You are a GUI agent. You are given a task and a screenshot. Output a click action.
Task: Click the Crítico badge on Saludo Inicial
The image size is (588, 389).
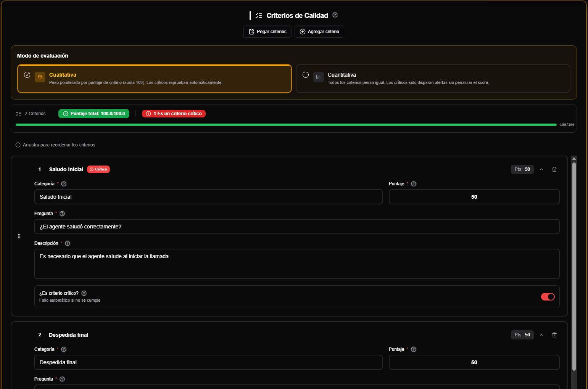tap(98, 169)
